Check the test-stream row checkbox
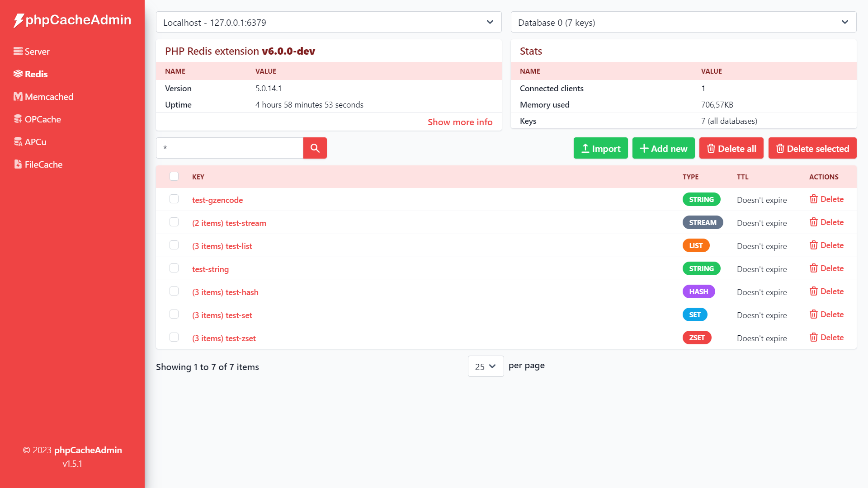The image size is (868, 488). (174, 222)
